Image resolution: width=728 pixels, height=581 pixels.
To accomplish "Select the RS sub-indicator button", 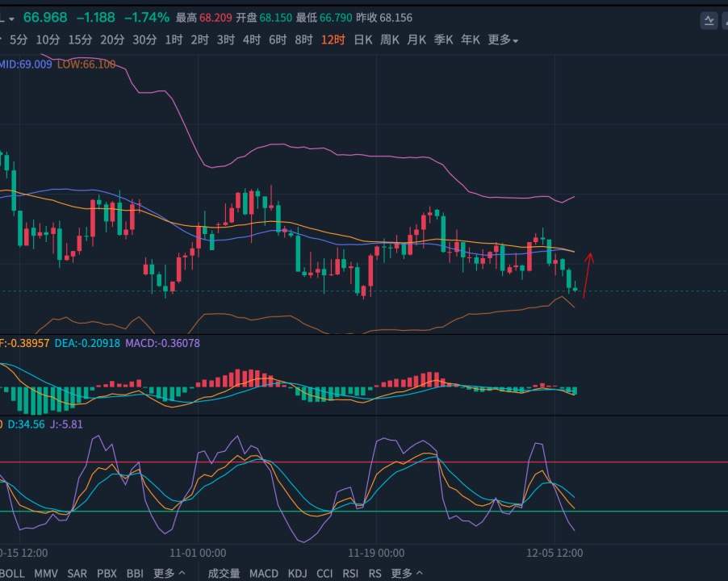I will (374, 574).
